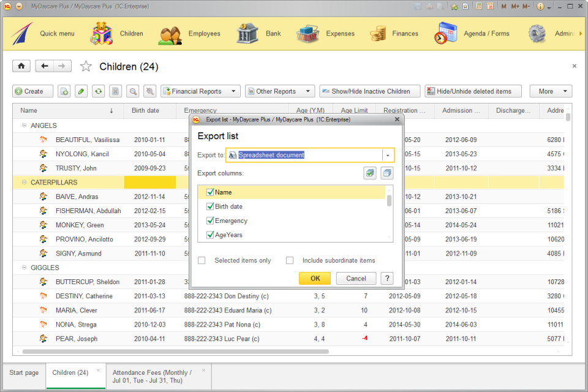588x392 pixels.
Task: Click the Hide/Unhide deleted items button
Action: tap(473, 91)
